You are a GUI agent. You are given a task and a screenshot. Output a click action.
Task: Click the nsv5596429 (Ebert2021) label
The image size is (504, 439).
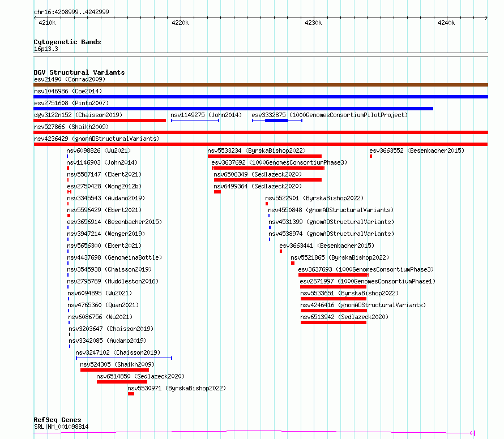(x=104, y=210)
